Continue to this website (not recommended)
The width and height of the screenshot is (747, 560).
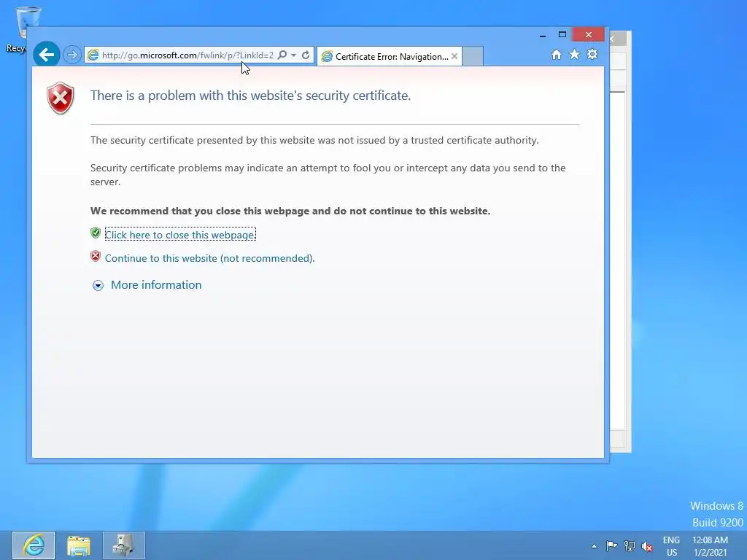click(x=209, y=258)
